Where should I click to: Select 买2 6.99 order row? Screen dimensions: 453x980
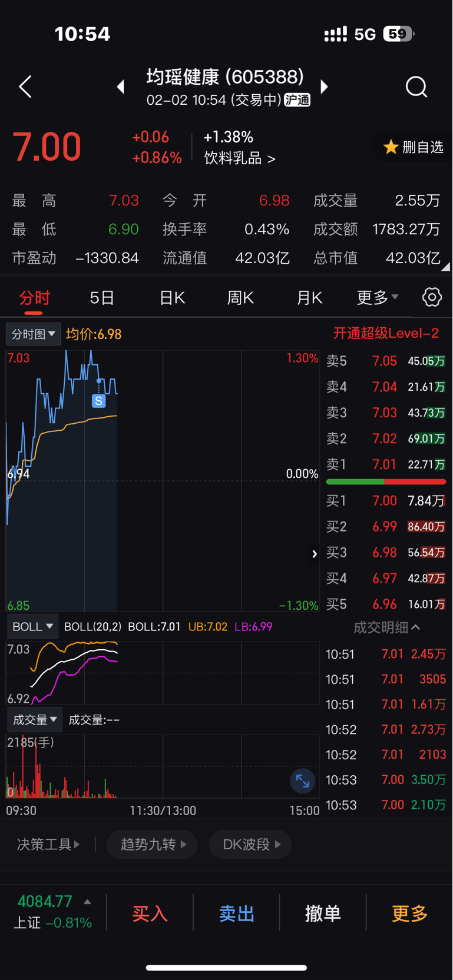[386, 527]
